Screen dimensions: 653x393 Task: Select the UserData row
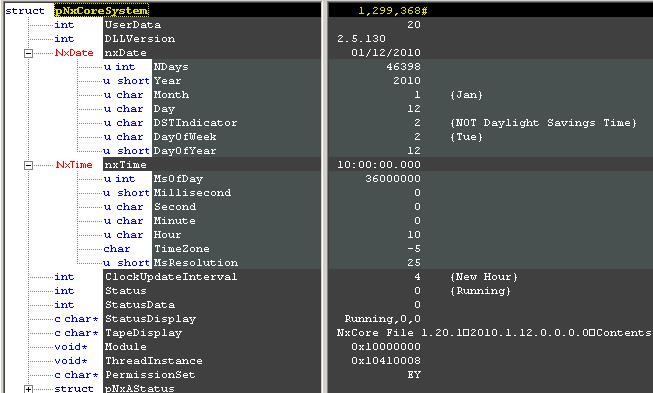click(x=133, y=25)
